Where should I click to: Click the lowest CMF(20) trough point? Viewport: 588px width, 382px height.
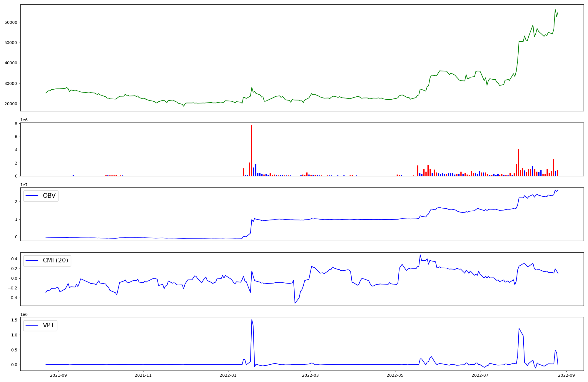coord(295,303)
